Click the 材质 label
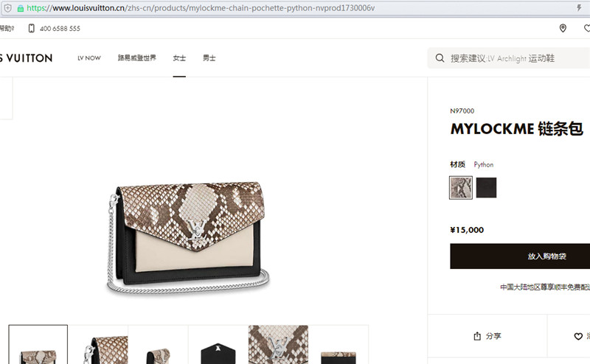The width and height of the screenshot is (590, 364). [457, 164]
